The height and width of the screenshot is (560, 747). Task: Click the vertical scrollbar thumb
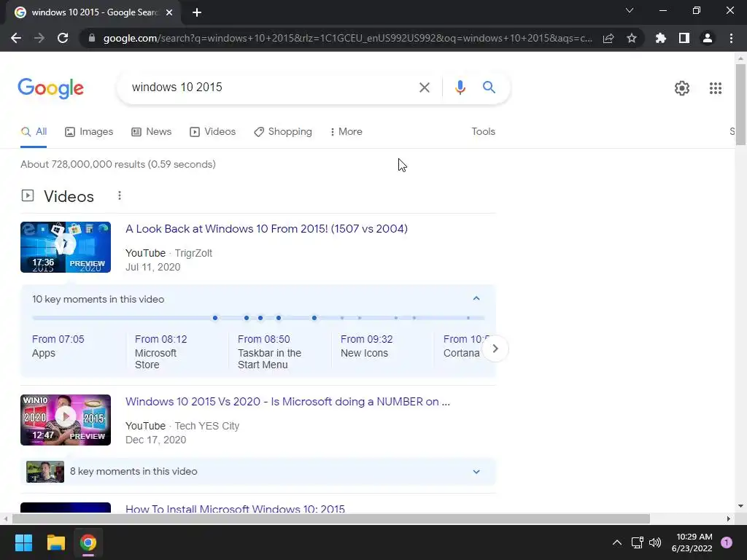pos(740,104)
